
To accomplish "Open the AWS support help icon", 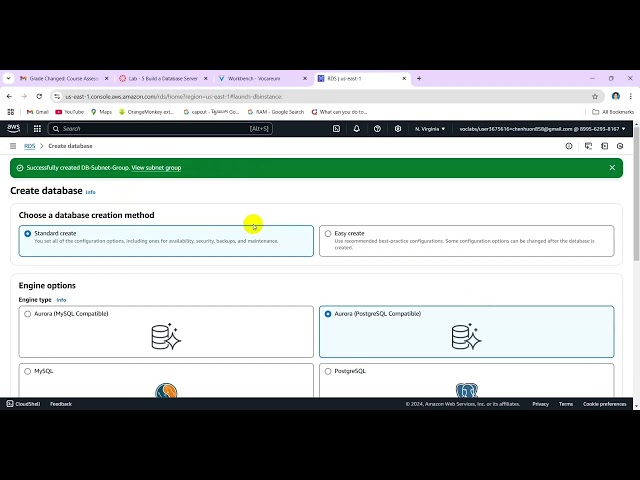I will coord(377,129).
